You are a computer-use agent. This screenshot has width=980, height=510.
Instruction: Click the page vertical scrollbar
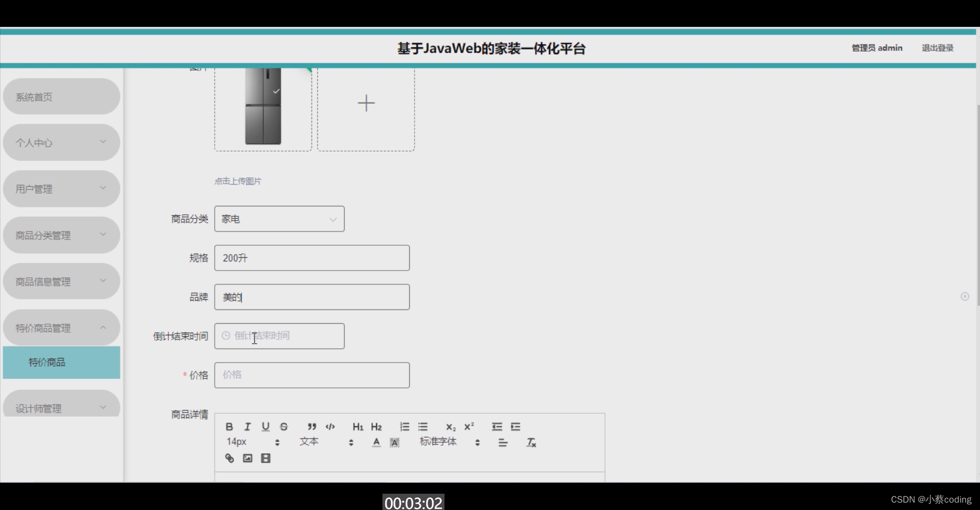point(978,205)
